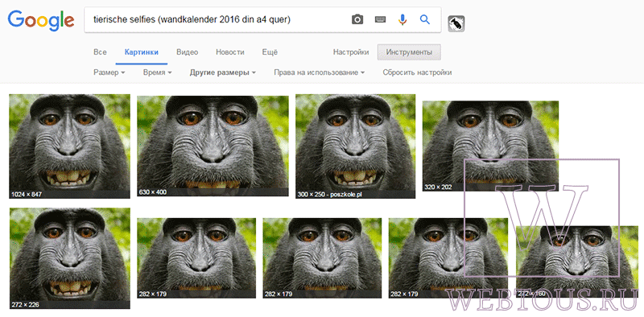
Task: Open Права на использование dropdown
Action: [x=319, y=72]
